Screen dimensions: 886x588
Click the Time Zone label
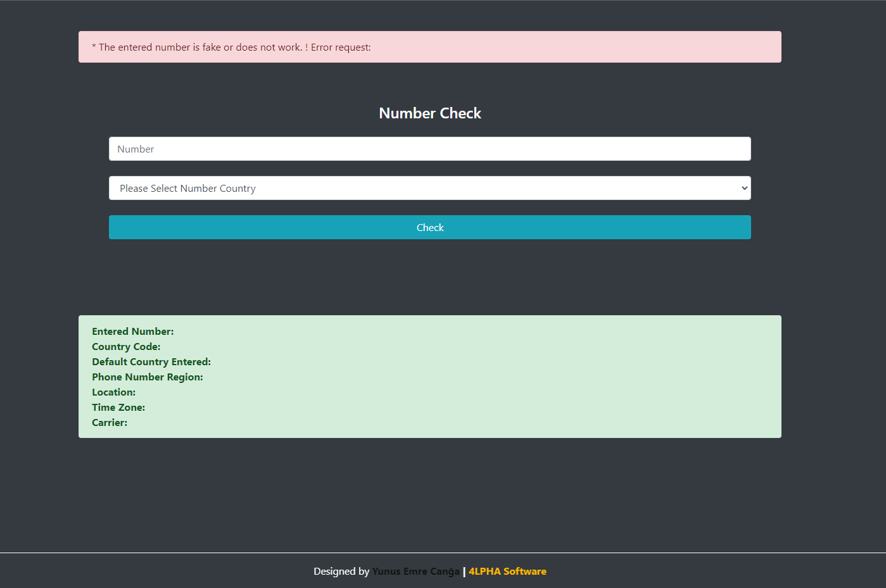pyautogui.click(x=118, y=407)
